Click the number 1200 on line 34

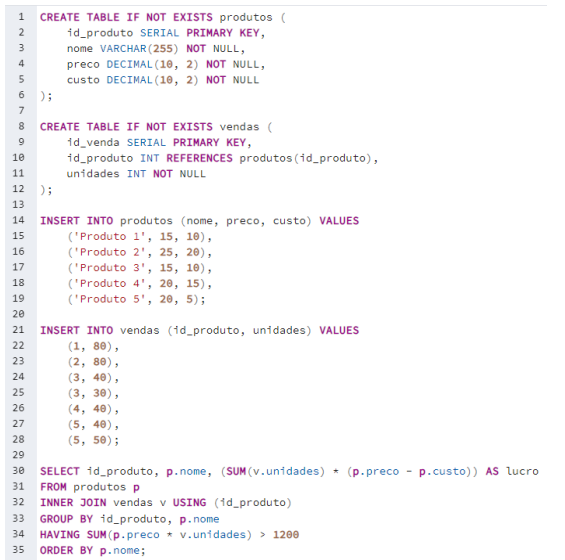tap(286, 534)
